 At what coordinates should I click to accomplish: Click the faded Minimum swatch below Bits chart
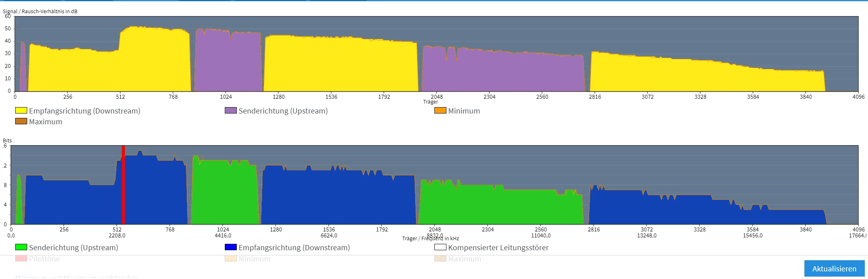point(231,259)
